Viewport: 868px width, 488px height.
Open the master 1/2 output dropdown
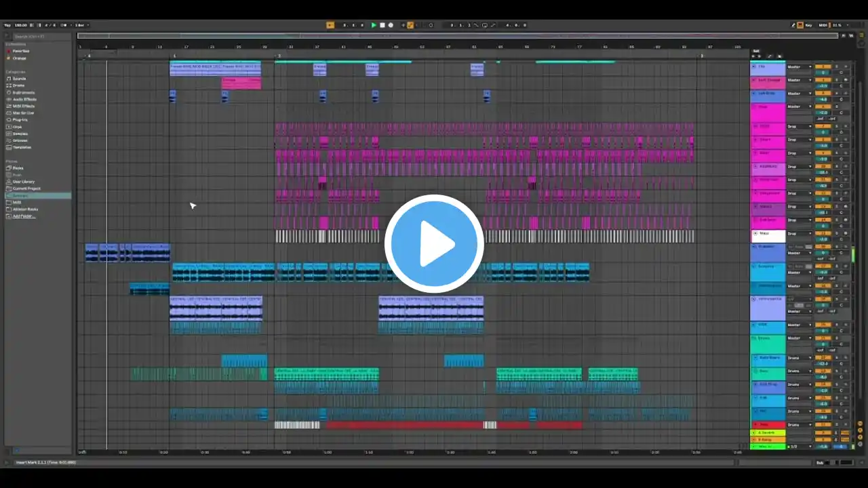pyautogui.click(x=799, y=447)
